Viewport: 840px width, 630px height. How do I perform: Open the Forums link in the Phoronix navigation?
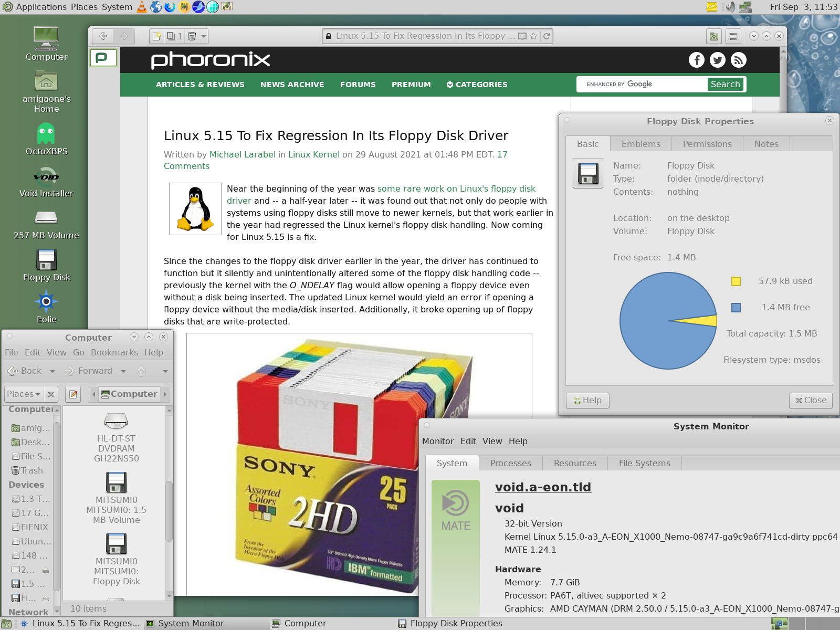(358, 85)
